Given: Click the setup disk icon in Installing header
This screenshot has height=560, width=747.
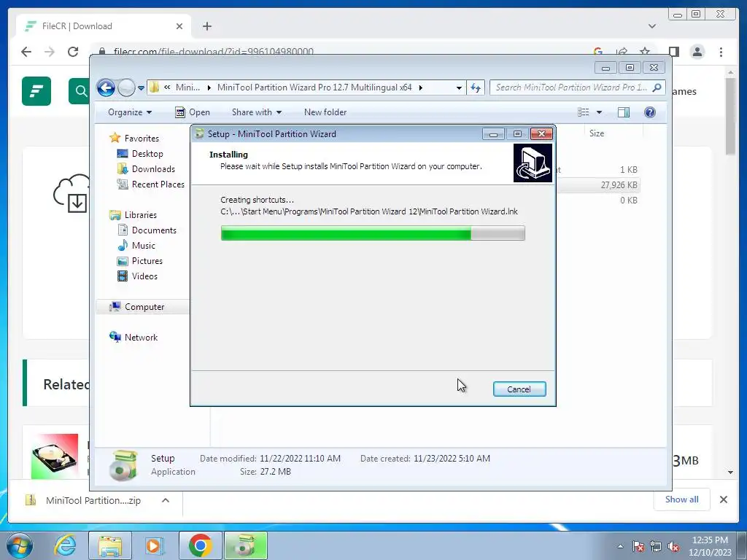Looking at the screenshot, I should point(533,163).
